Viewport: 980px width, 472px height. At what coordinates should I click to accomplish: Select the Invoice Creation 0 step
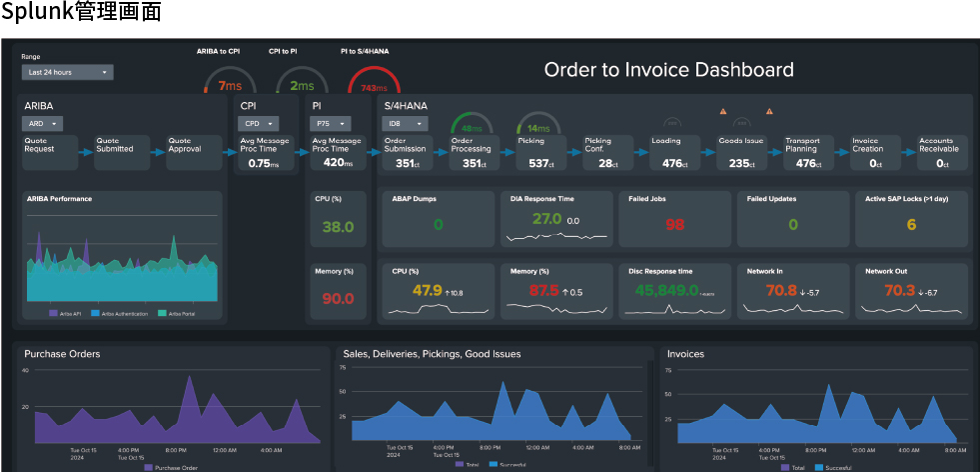pyautogui.click(x=876, y=152)
